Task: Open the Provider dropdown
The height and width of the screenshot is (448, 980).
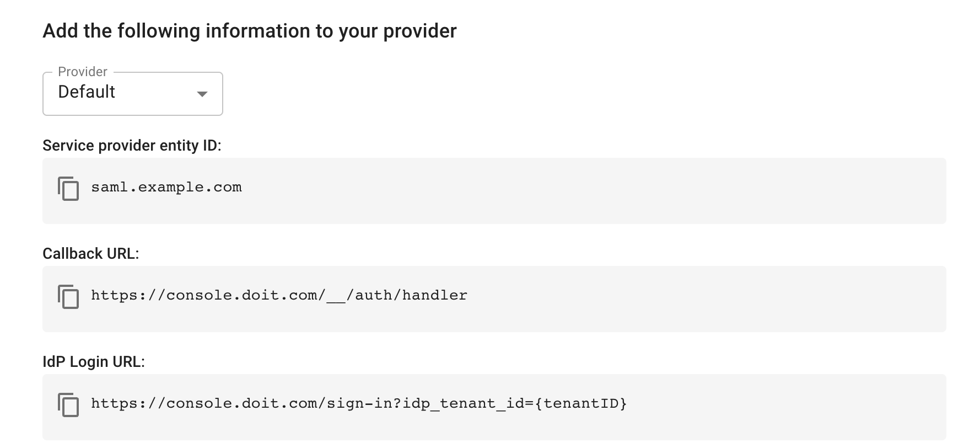Action: (132, 94)
